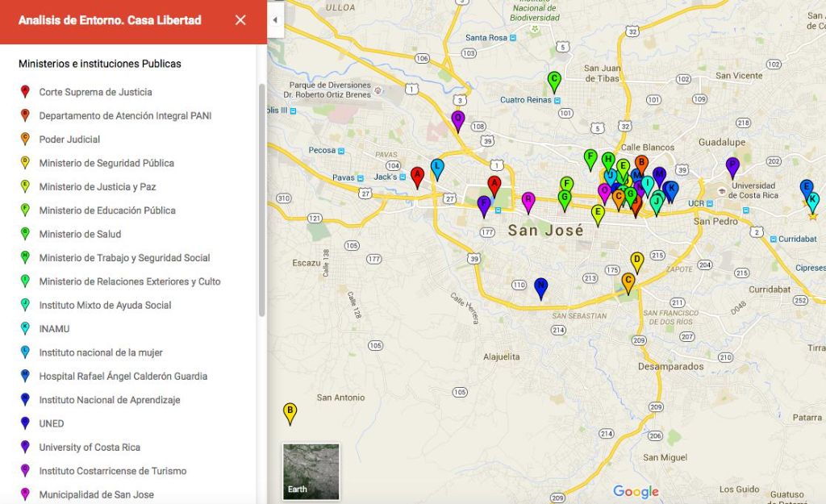The image size is (826, 504).
Task: Click the side panel vertical scrollbar
Action: [x=261, y=202]
